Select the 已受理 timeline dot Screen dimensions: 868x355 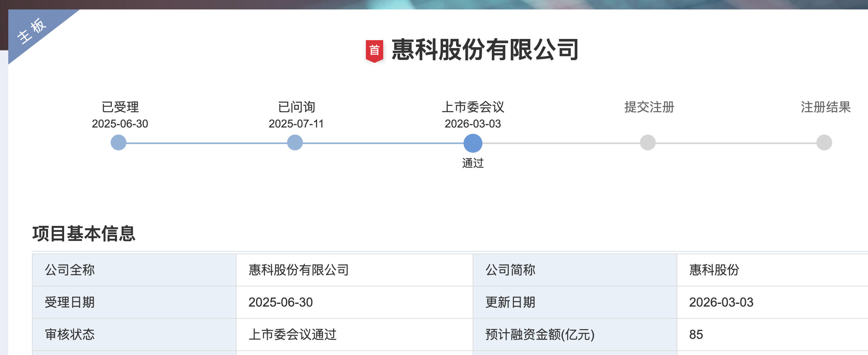[119, 142]
